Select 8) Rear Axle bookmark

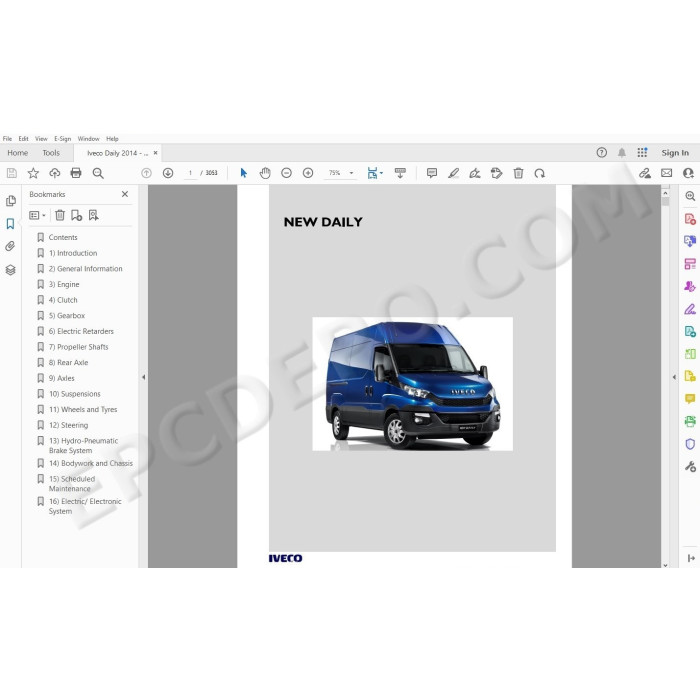(x=68, y=362)
